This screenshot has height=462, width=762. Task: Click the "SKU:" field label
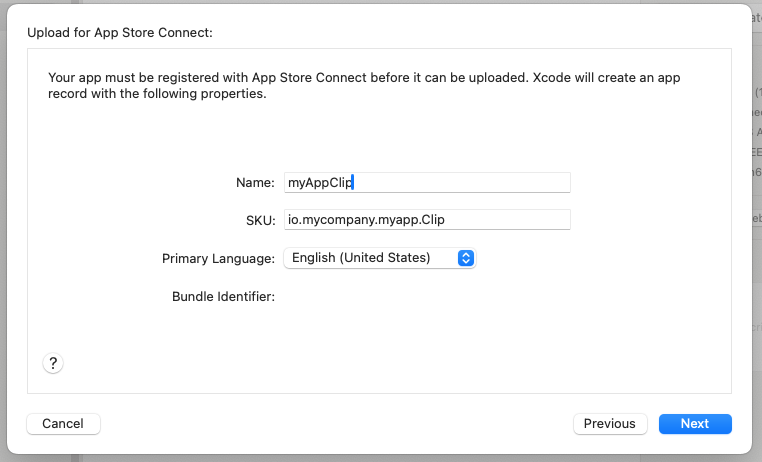(259, 220)
